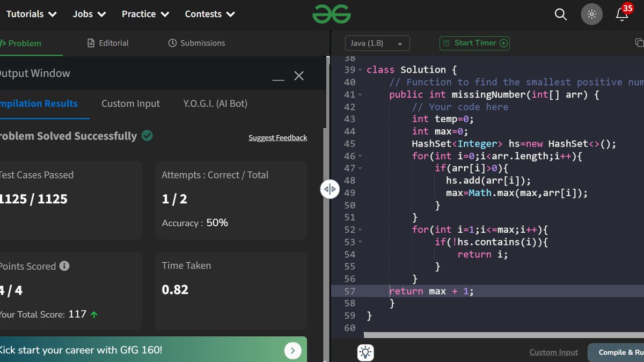Collapse code fold arrow at line 39
This screenshot has height=362, width=644.
pos(360,70)
